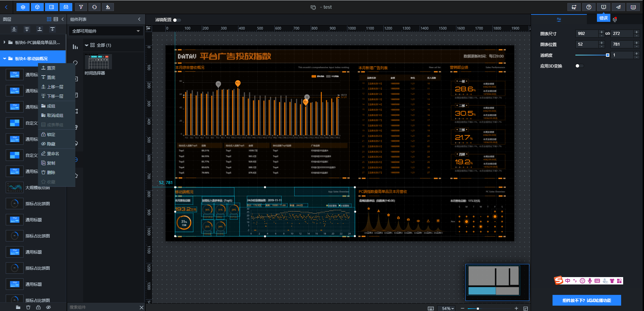
Task: Click the error monitor icon
Action: pyautogui.click(x=604, y=7)
